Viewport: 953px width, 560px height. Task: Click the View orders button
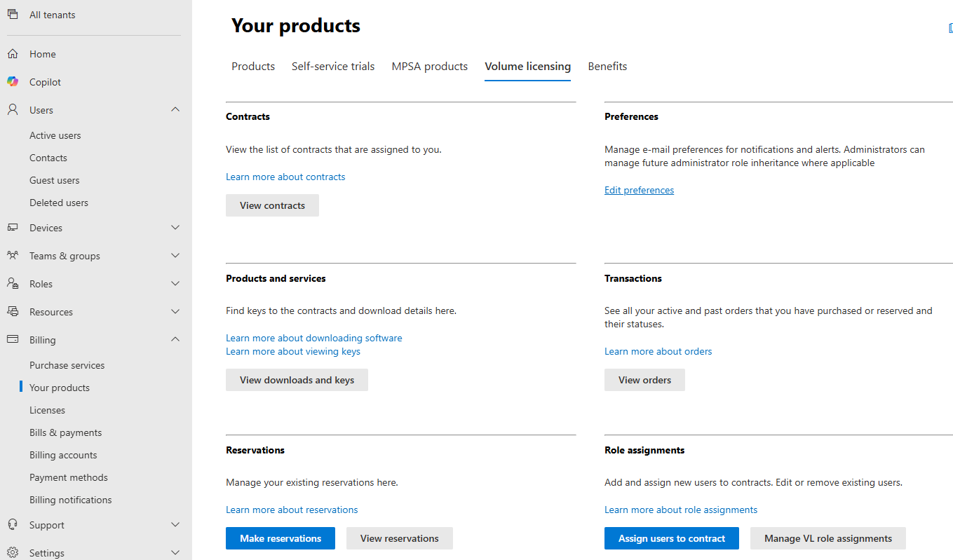click(x=644, y=380)
